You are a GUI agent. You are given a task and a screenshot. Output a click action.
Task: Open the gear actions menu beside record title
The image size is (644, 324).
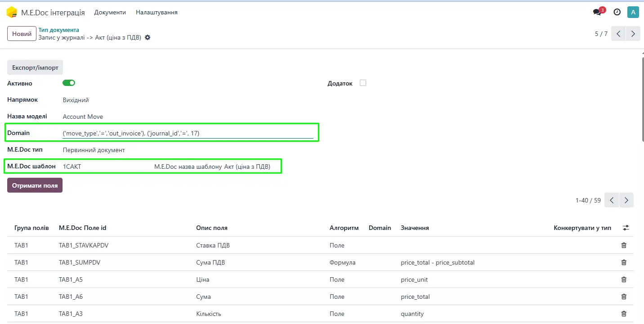(148, 38)
